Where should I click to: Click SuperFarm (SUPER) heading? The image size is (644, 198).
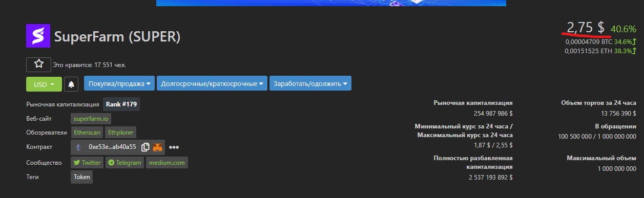117,37
